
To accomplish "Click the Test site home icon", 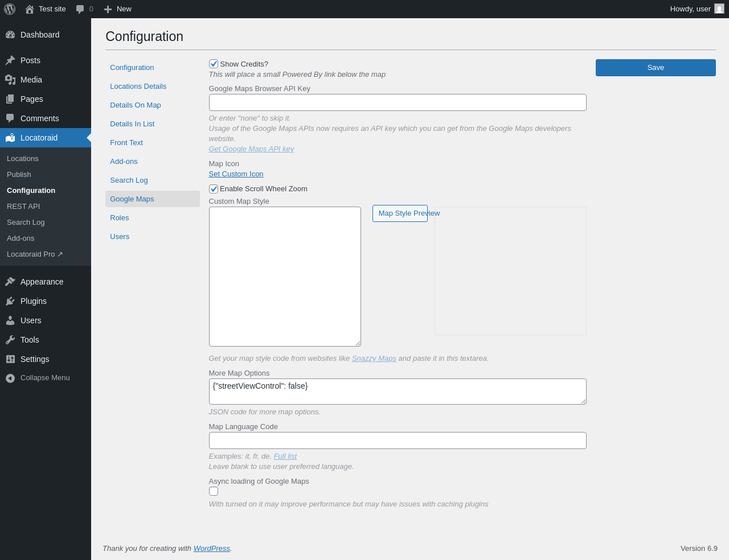I will click(x=30, y=9).
